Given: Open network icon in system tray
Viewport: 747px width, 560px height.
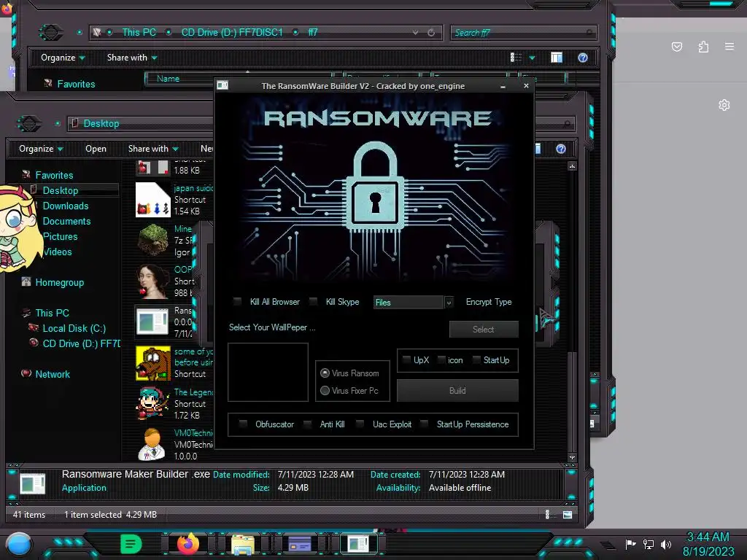Looking at the screenshot, I should coord(649,544).
